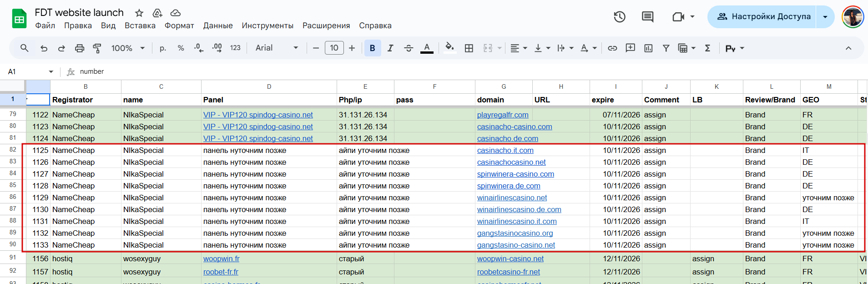
Task: Open version history clock icon
Action: pyautogui.click(x=620, y=17)
